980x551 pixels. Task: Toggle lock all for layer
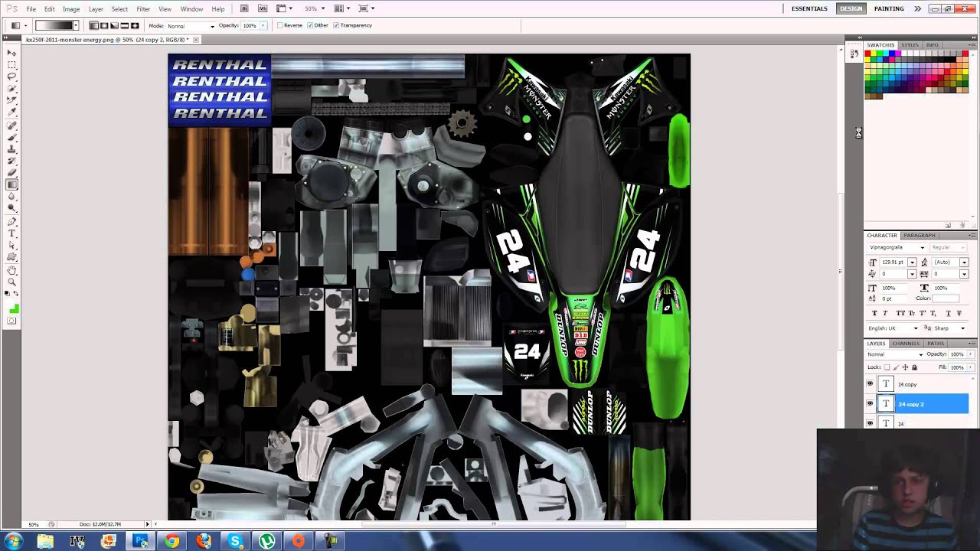coord(914,367)
